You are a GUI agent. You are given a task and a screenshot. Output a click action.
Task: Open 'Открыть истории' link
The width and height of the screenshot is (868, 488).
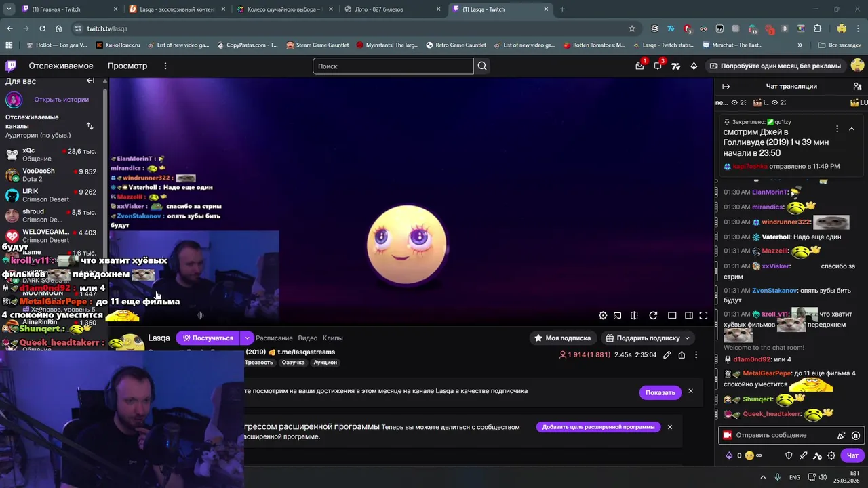pos(62,100)
